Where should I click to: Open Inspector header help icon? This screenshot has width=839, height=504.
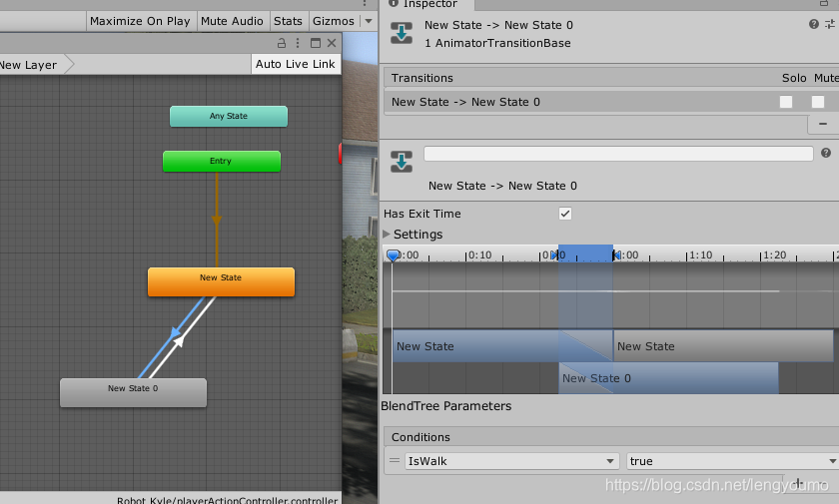pyautogui.click(x=814, y=24)
